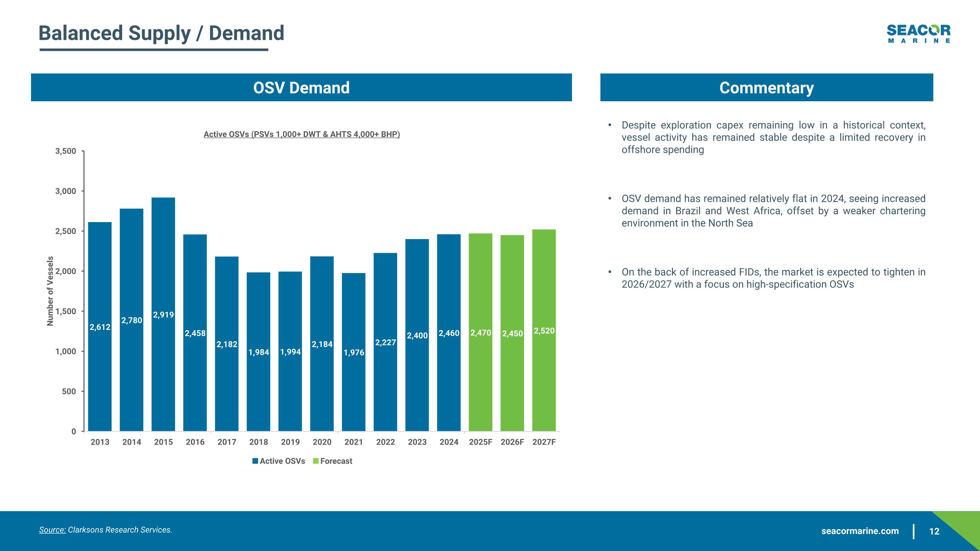This screenshot has width=980, height=551.
Task: Click the green Forecast legend swatch
Action: click(315, 461)
